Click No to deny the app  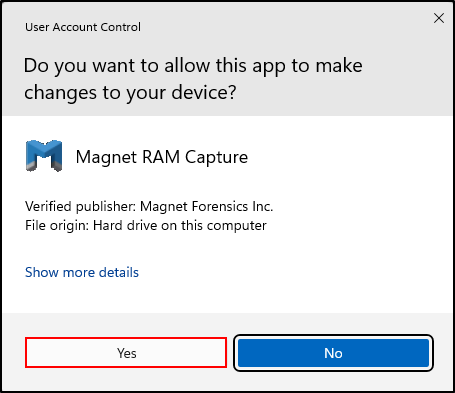(x=333, y=353)
